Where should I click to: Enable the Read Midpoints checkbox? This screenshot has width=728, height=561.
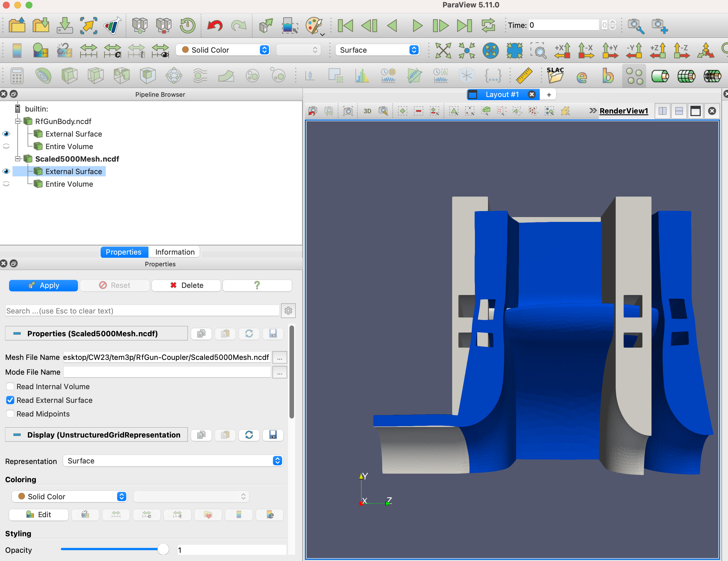pos(10,414)
